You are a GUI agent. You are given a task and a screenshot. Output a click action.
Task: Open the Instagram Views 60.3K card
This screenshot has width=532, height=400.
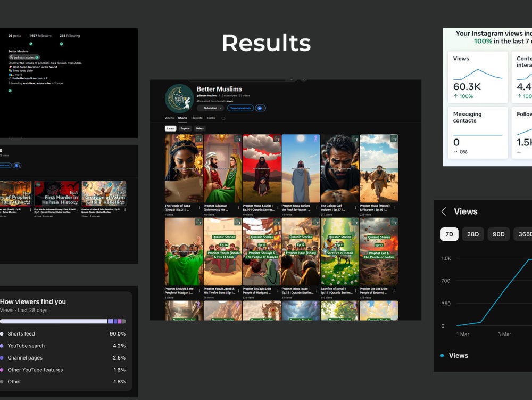[x=478, y=77]
